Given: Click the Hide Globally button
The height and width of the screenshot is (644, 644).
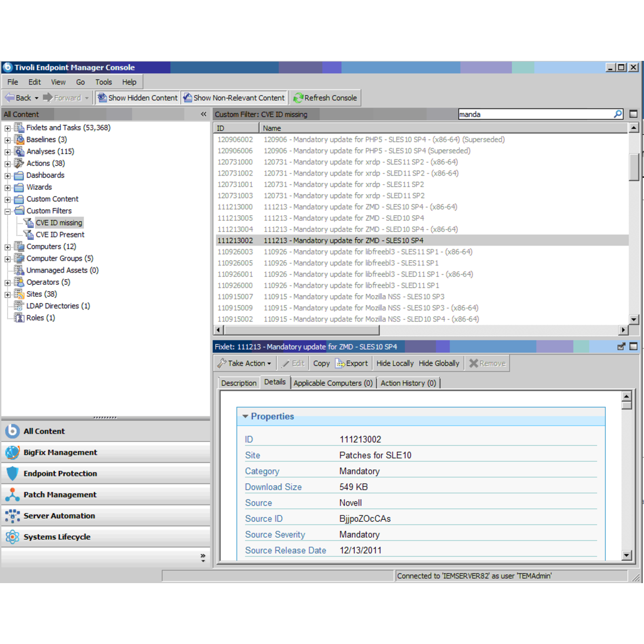Looking at the screenshot, I should pos(439,363).
